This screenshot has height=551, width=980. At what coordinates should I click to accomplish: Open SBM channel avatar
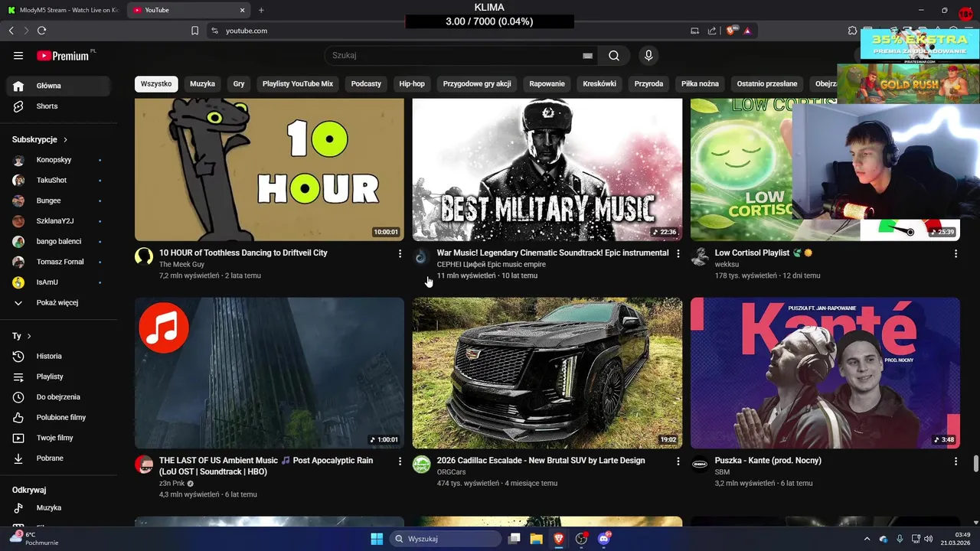[x=700, y=465]
